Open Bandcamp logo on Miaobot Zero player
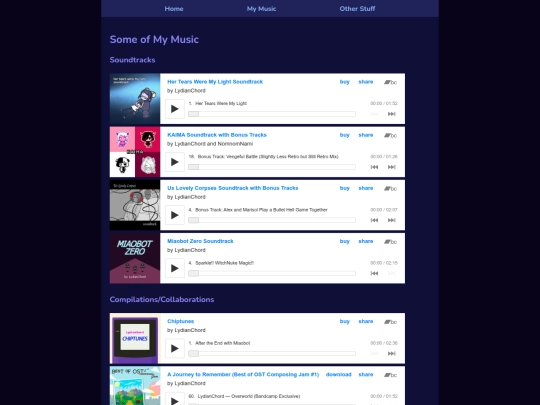 click(391, 241)
